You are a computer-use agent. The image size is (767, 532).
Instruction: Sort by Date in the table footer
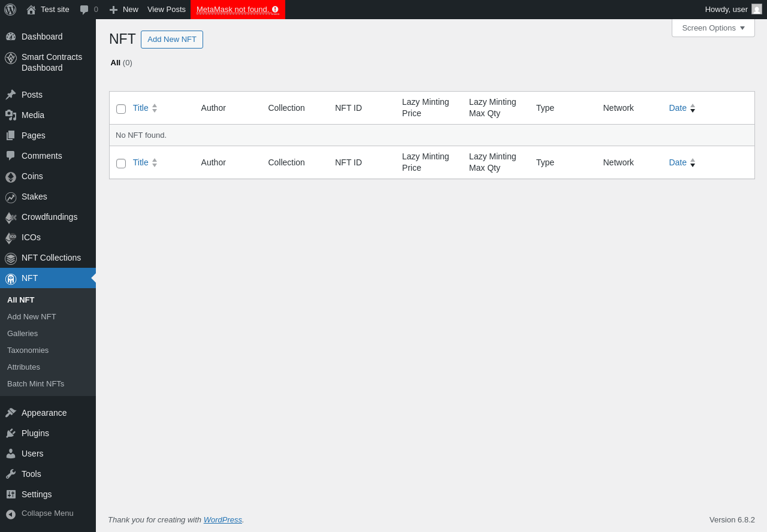tap(682, 162)
